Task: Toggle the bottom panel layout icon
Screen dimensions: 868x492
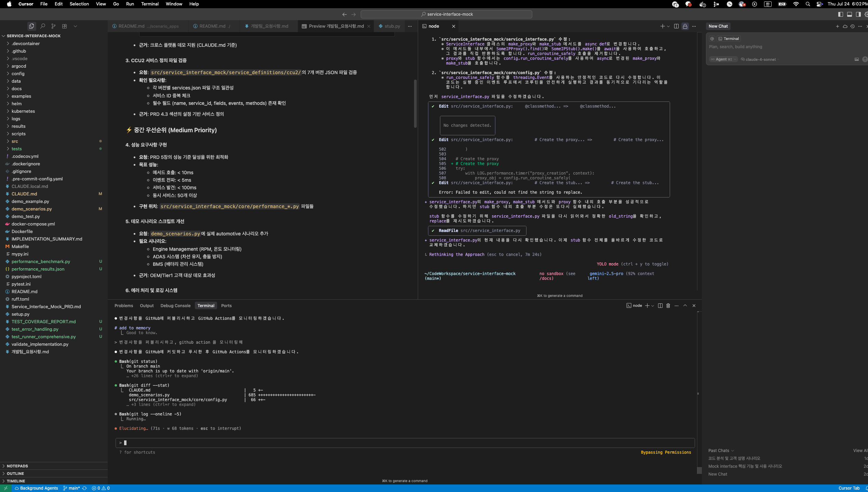Action: (x=850, y=14)
